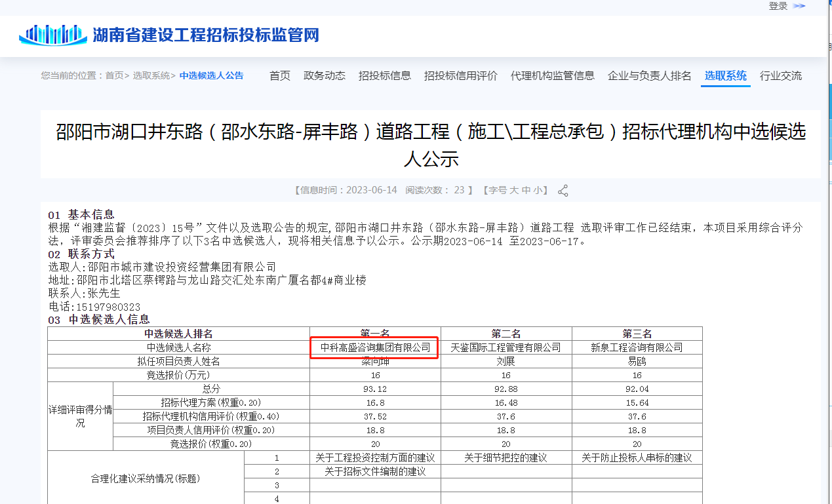The height and width of the screenshot is (504, 832).
Task: Open the 政务动态 menu item
Action: pyautogui.click(x=325, y=76)
